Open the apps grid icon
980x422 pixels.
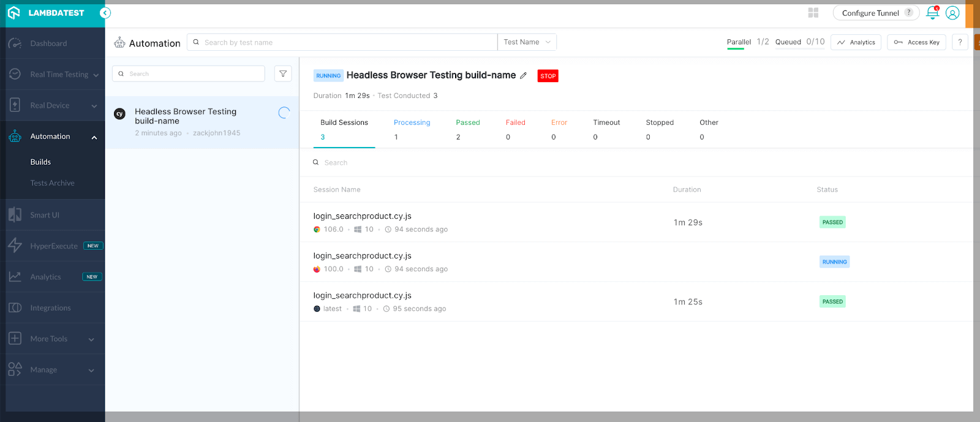coord(813,13)
